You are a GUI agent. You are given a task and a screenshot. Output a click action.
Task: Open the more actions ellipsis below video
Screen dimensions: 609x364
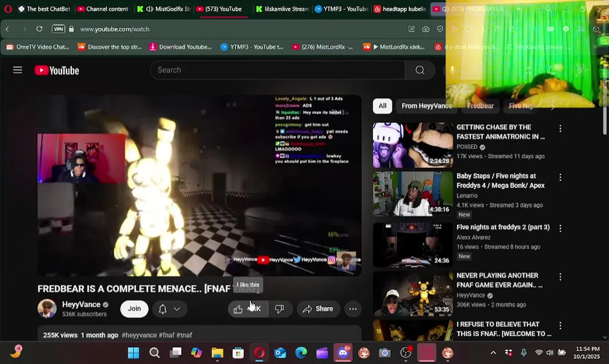(353, 309)
